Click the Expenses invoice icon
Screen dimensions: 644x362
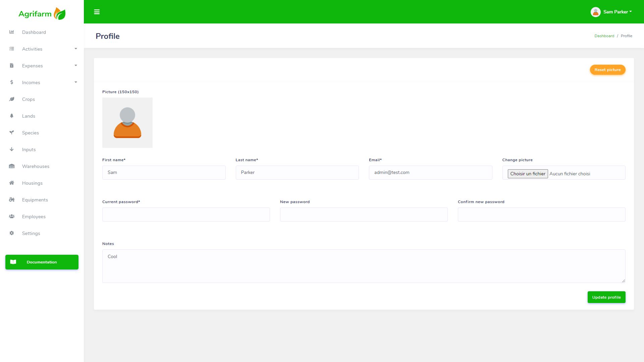coord(12,66)
